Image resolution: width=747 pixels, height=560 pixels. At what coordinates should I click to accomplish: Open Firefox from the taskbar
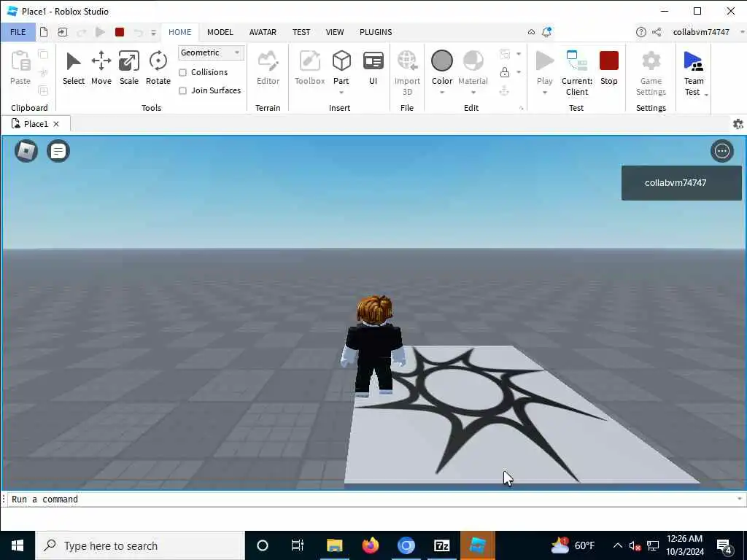(370, 545)
